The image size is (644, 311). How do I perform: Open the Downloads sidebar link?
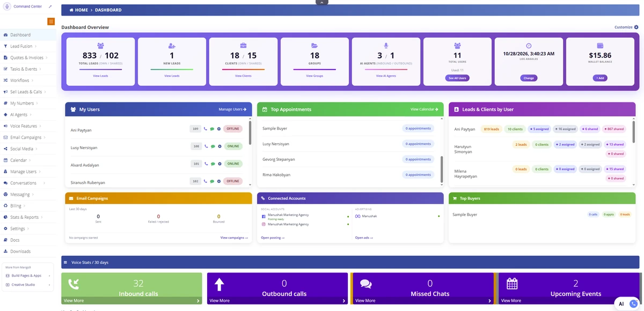click(x=28, y=251)
